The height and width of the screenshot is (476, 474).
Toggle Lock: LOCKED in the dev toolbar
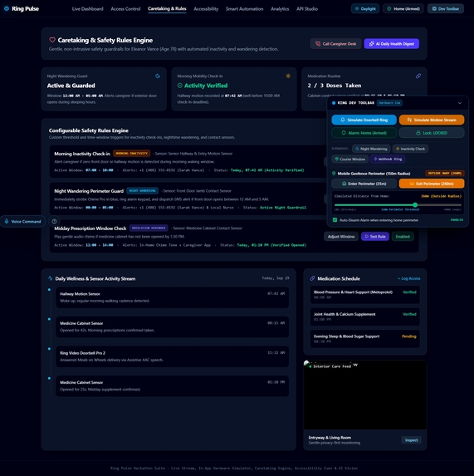point(432,133)
